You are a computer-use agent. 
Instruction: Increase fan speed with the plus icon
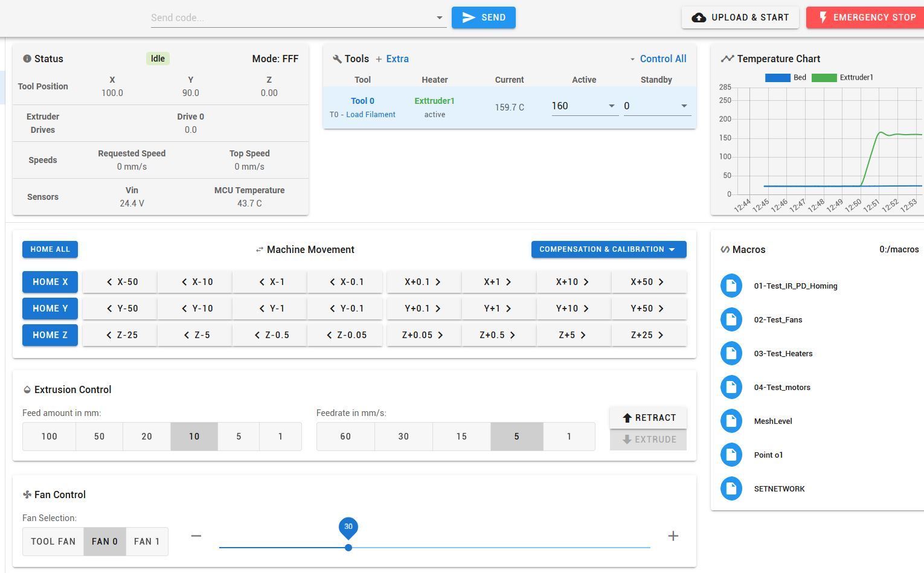[x=673, y=536]
